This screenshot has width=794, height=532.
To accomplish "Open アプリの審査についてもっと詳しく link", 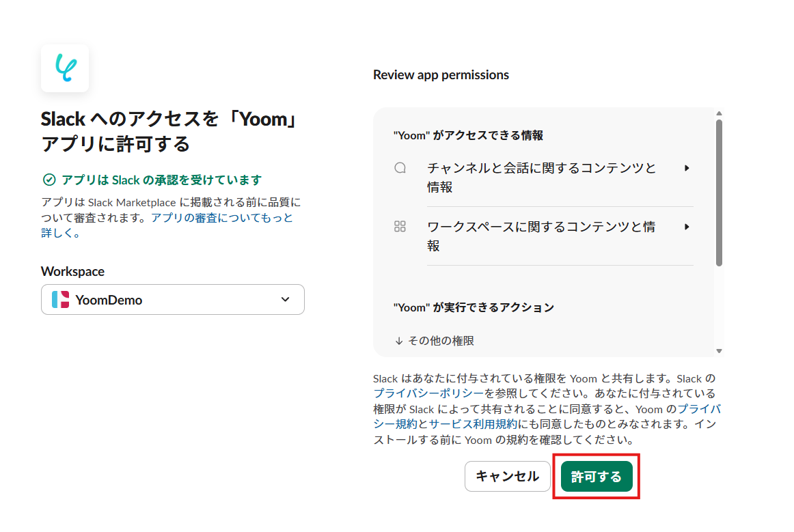I will click(167, 225).
